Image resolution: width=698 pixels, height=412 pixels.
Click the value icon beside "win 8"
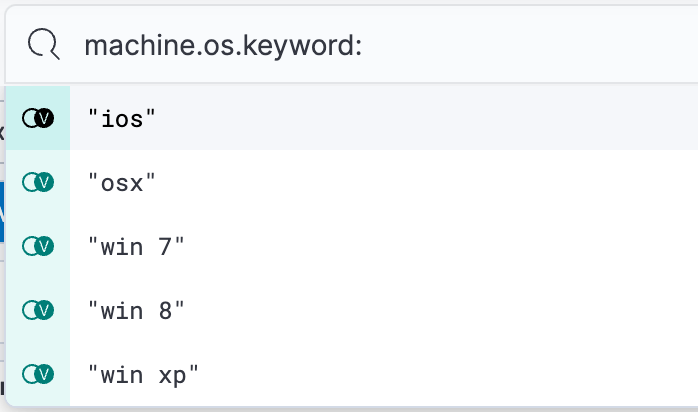(x=37, y=310)
